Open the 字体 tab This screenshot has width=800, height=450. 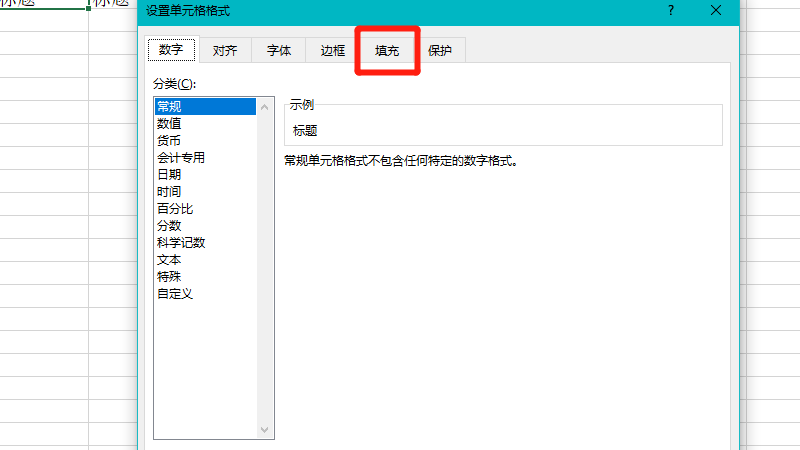279,51
